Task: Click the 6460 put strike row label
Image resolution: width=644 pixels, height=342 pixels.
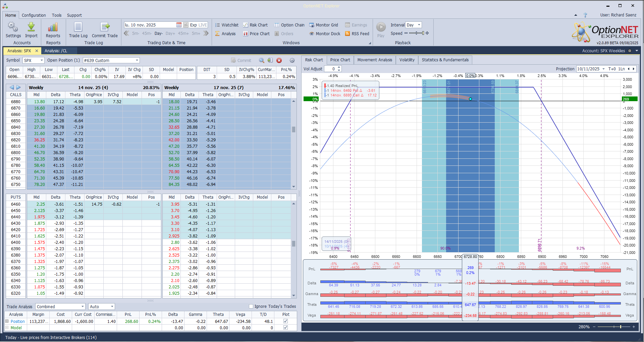Action: coord(16,204)
